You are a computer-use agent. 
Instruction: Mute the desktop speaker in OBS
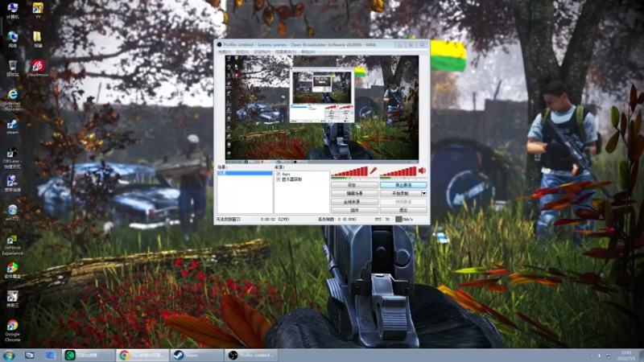422,171
